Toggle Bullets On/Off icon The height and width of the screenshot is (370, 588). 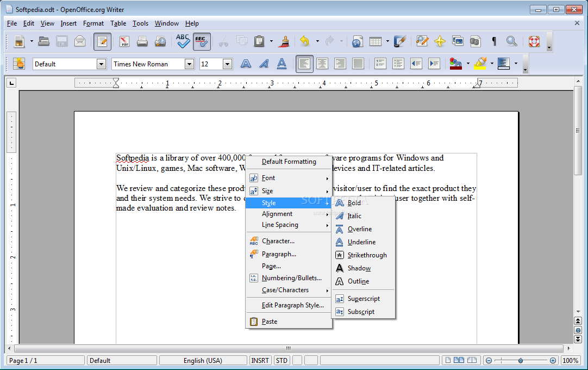398,64
